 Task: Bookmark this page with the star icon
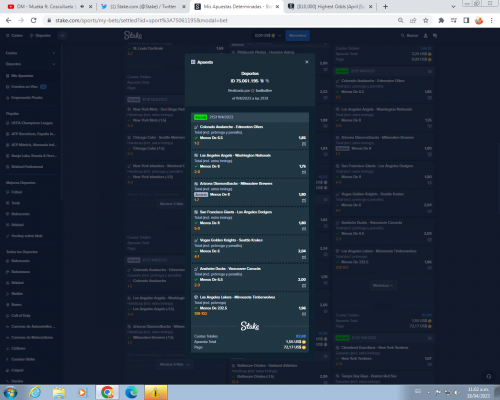(426, 20)
